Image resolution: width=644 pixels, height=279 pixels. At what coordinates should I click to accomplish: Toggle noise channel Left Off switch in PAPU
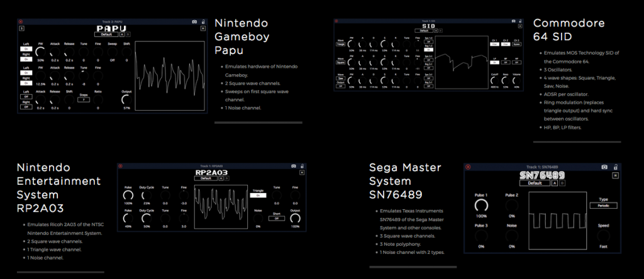pos(26,97)
